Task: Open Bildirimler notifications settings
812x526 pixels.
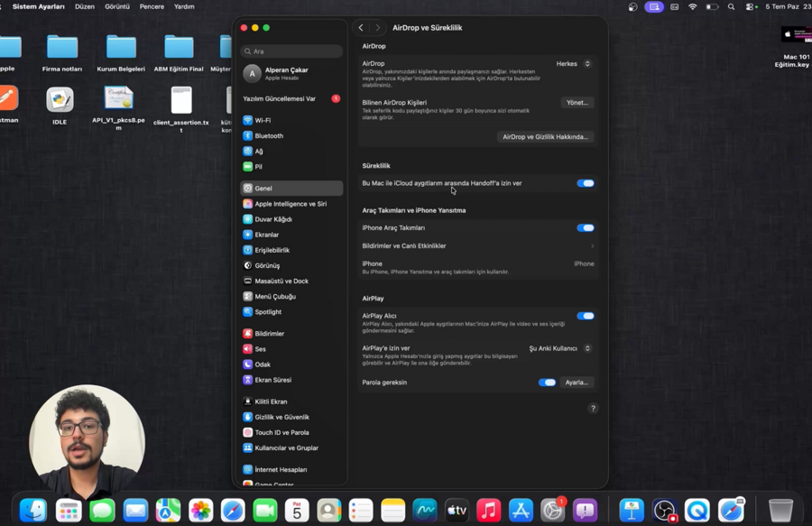Action: click(291, 334)
